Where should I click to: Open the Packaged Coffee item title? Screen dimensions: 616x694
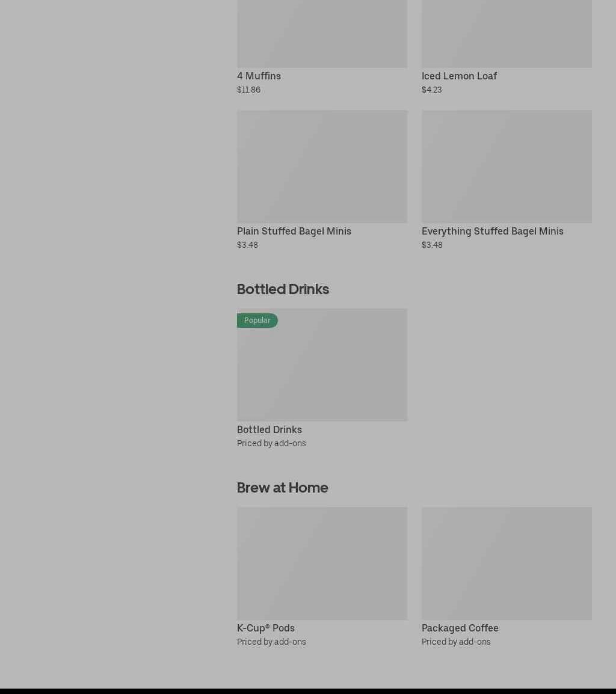pyautogui.click(x=460, y=628)
